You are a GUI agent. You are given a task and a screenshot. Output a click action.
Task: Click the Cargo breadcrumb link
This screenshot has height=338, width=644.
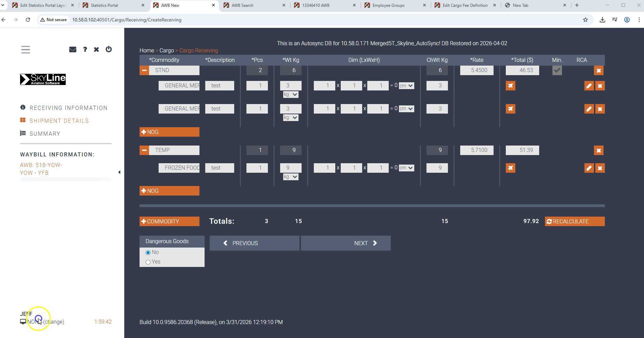click(167, 50)
